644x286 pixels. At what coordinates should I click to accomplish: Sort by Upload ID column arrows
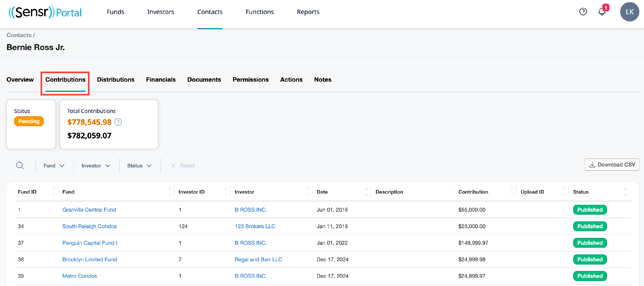pos(564,192)
